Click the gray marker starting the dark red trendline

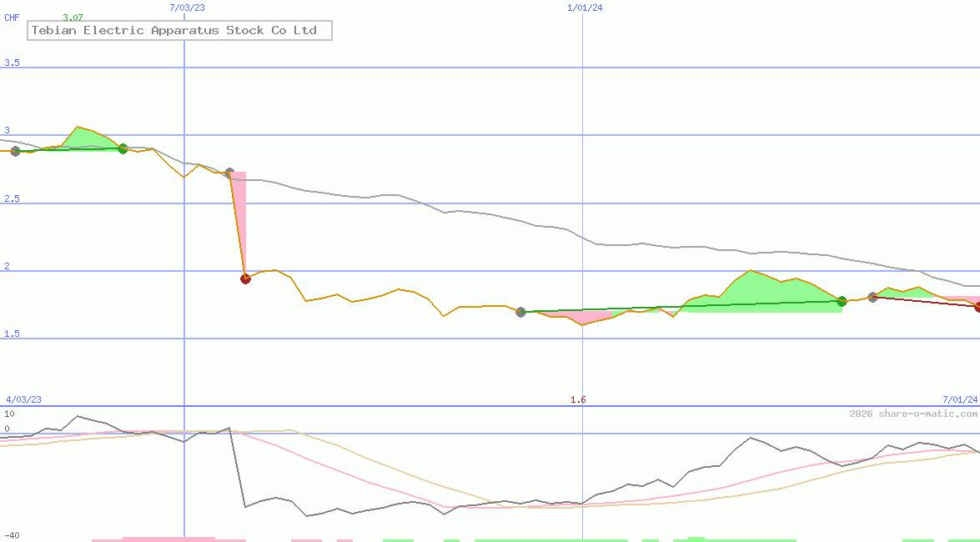(872, 297)
